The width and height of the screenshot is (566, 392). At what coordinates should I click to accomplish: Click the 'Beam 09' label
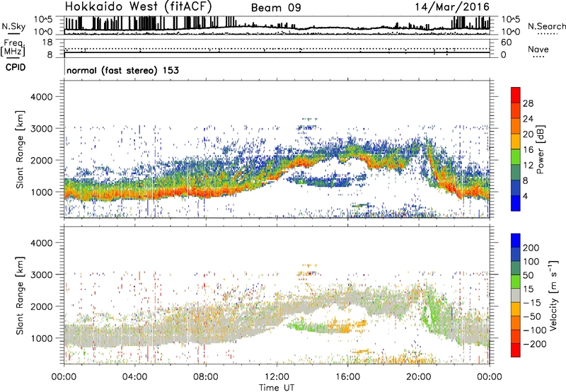[276, 8]
